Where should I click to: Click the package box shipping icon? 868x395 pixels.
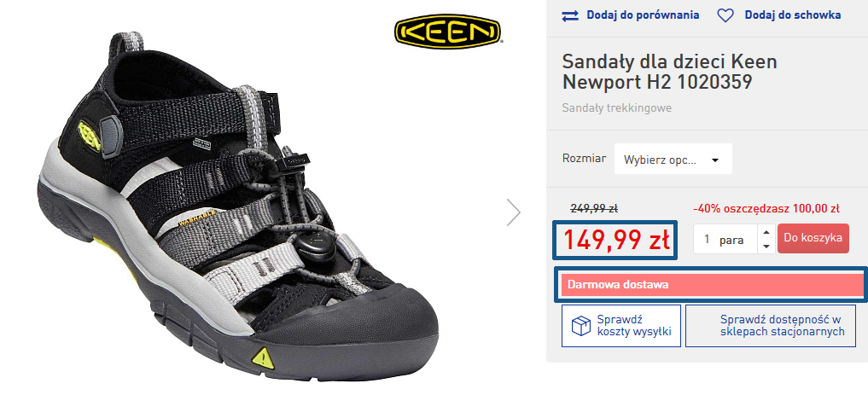pos(580,326)
